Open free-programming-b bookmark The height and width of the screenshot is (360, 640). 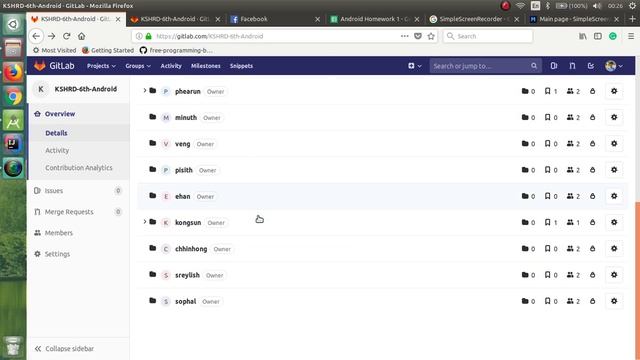pyautogui.click(x=176, y=50)
